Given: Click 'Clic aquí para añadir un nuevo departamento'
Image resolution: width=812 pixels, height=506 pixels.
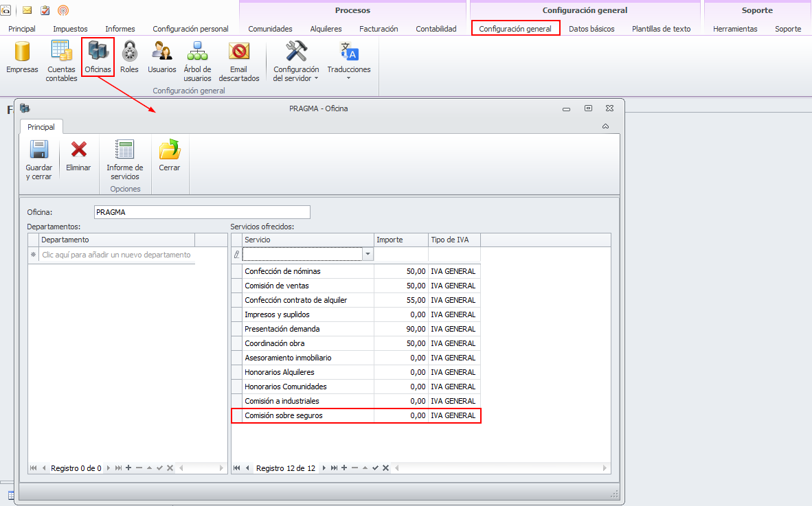Looking at the screenshot, I should 117,255.
